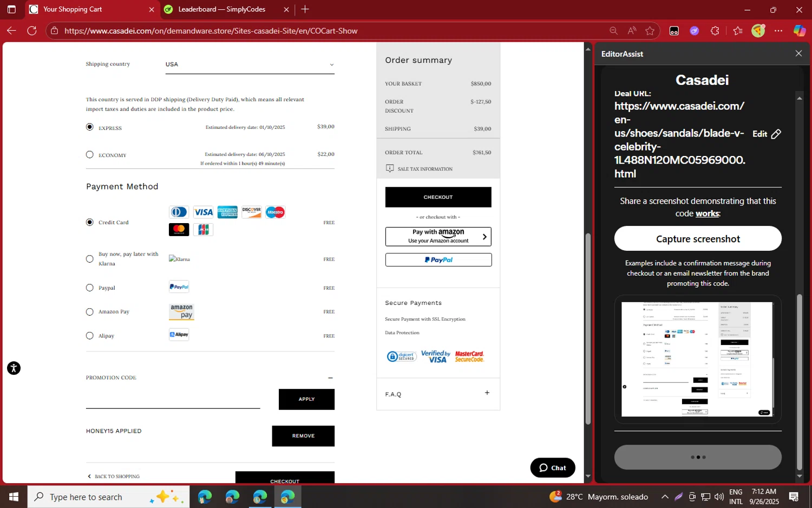Click Capture screenshot button
The image size is (812, 508).
698,239
